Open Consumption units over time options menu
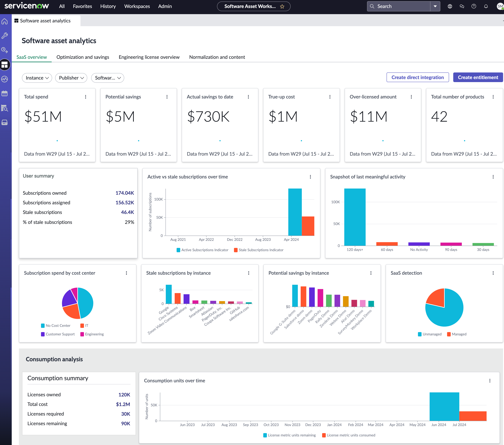The image size is (504, 445). click(x=490, y=381)
